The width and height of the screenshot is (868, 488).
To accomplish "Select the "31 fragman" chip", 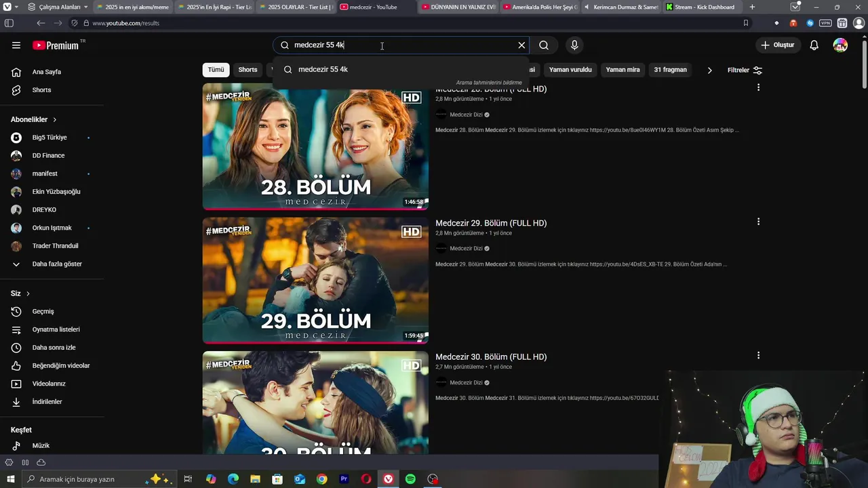I will [x=670, y=70].
